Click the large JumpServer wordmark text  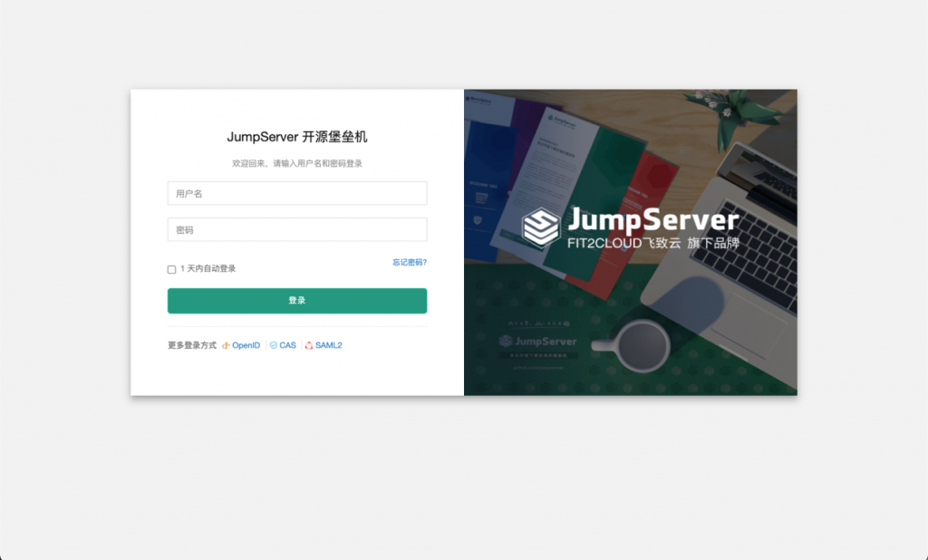(x=653, y=220)
